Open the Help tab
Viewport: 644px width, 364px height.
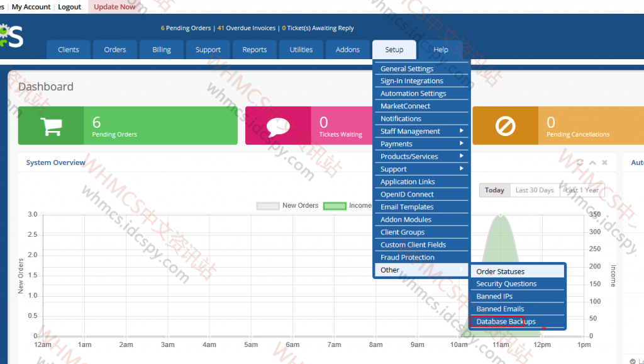click(x=441, y=50)
